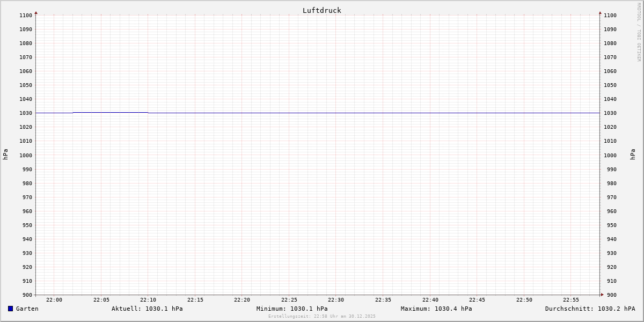Click the red arrow atop left axis

coord(36,12)
